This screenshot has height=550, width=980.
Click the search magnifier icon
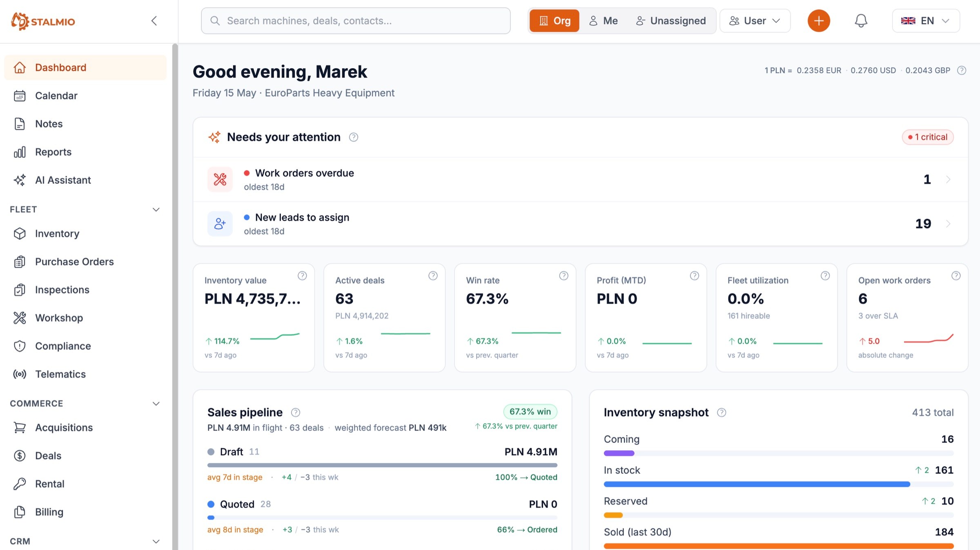(x=215, y=21)
